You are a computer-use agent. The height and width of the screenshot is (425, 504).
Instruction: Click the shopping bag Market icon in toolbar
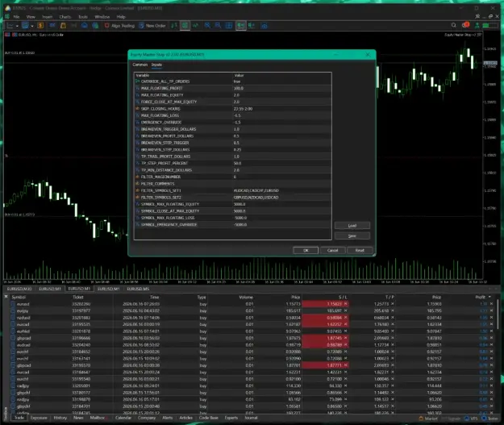tap(64, 25)
